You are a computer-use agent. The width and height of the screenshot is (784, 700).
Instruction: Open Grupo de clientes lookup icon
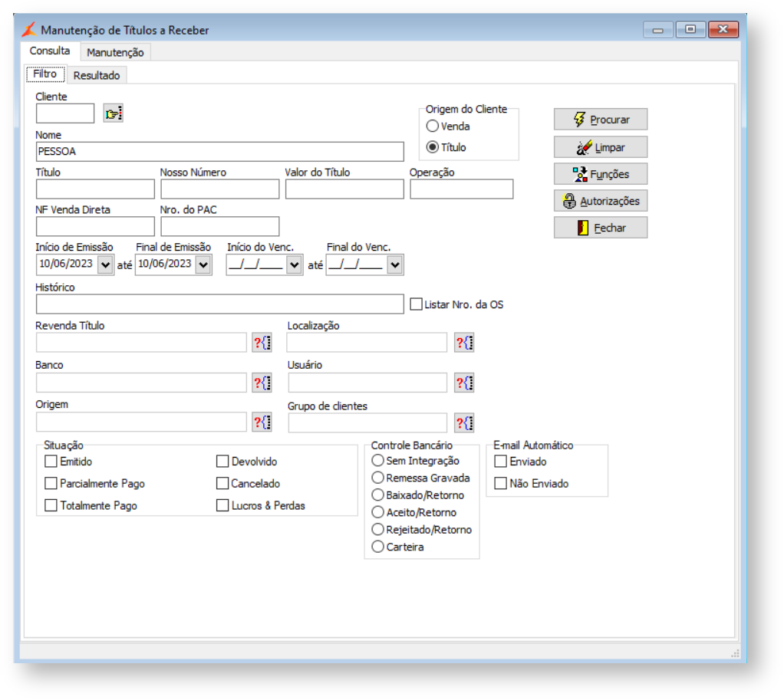(465, 423)
